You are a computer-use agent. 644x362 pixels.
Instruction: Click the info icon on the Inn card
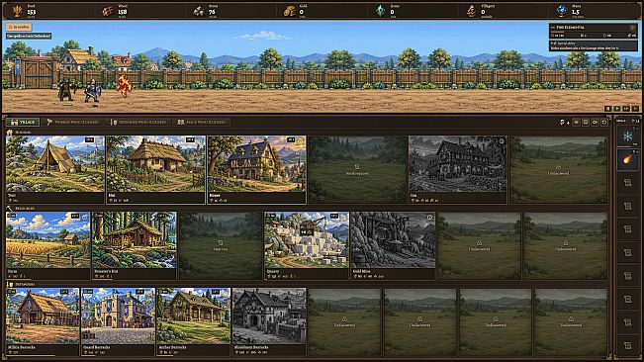(502, 141)
